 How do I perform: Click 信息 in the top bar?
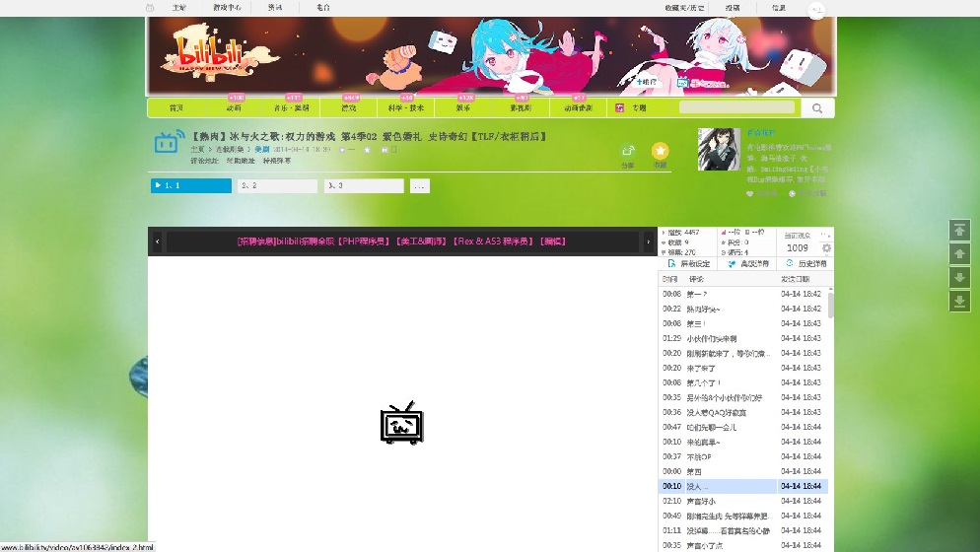779,8
